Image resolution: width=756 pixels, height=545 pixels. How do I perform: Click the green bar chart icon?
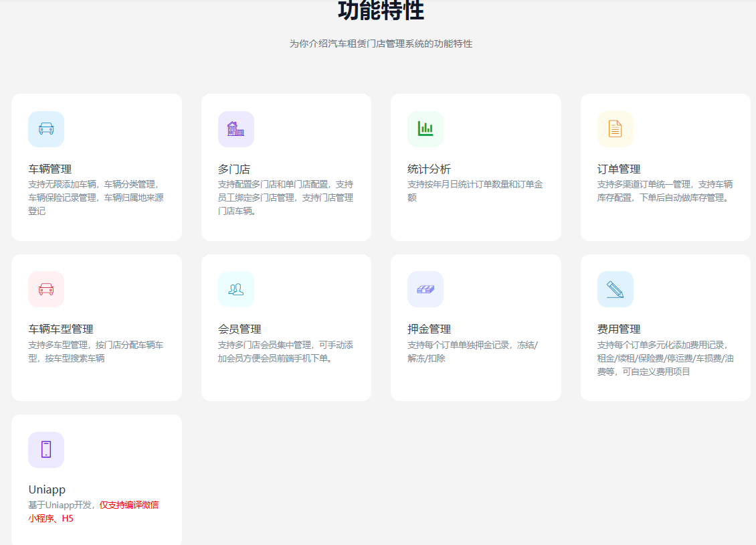click(x=426, y=129)
